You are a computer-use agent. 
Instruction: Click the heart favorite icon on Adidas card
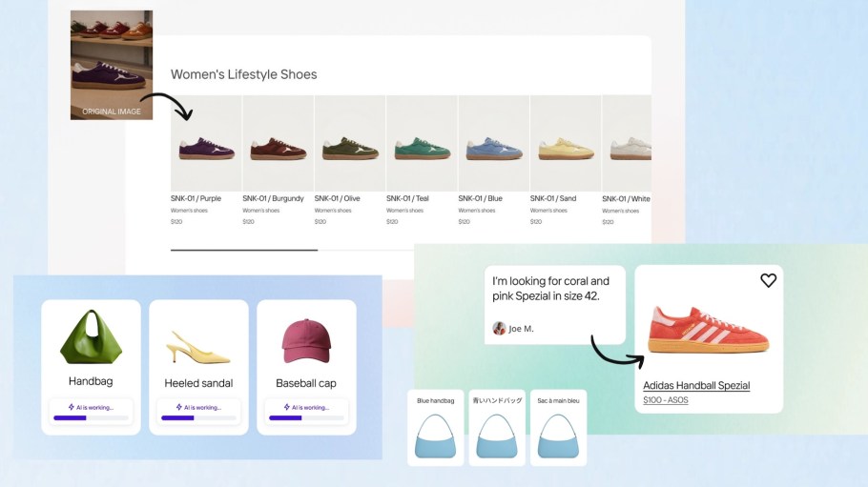tap(768, 280)
